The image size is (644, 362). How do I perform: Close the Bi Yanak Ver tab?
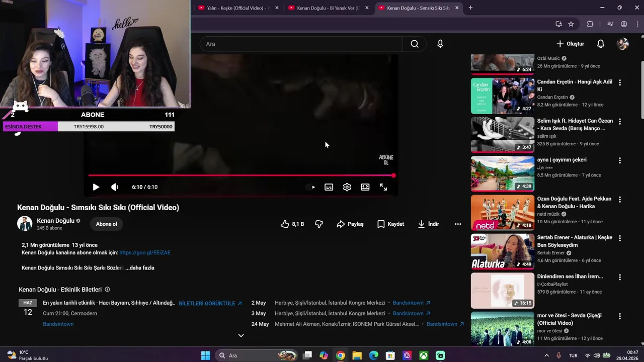367,8
